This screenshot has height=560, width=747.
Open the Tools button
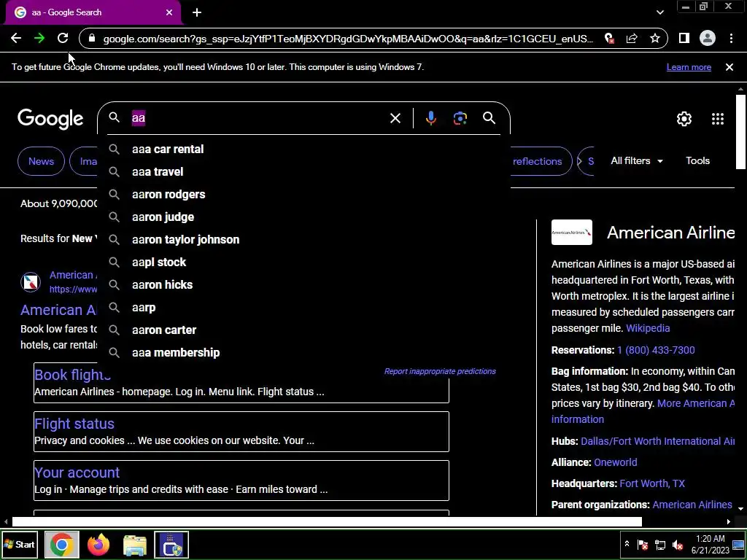[x=697, y=161]
